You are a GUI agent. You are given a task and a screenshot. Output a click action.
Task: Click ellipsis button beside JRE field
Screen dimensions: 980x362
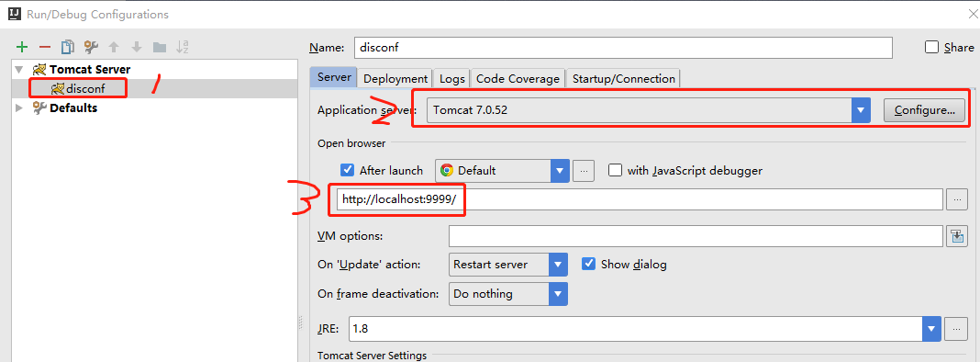957,328
